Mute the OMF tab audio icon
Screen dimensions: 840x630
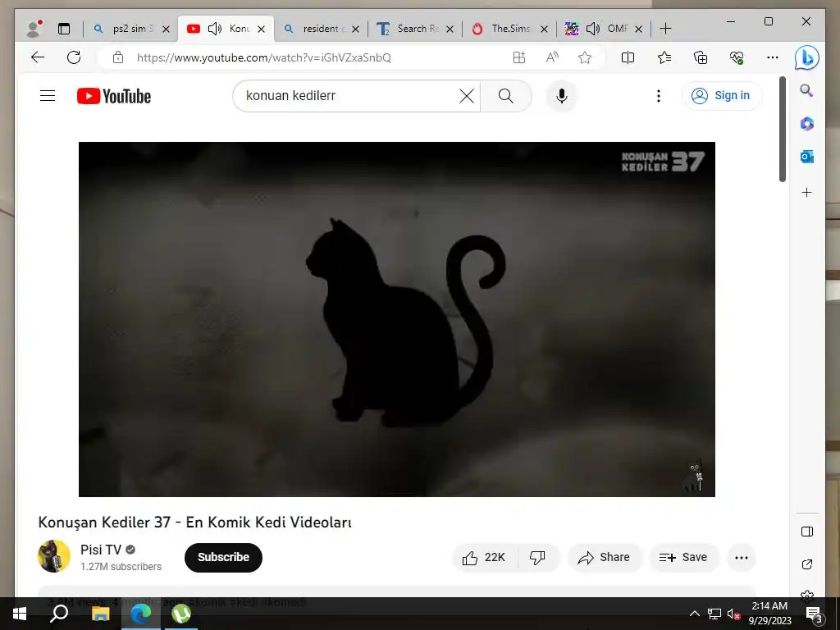[x=593, y=29]
